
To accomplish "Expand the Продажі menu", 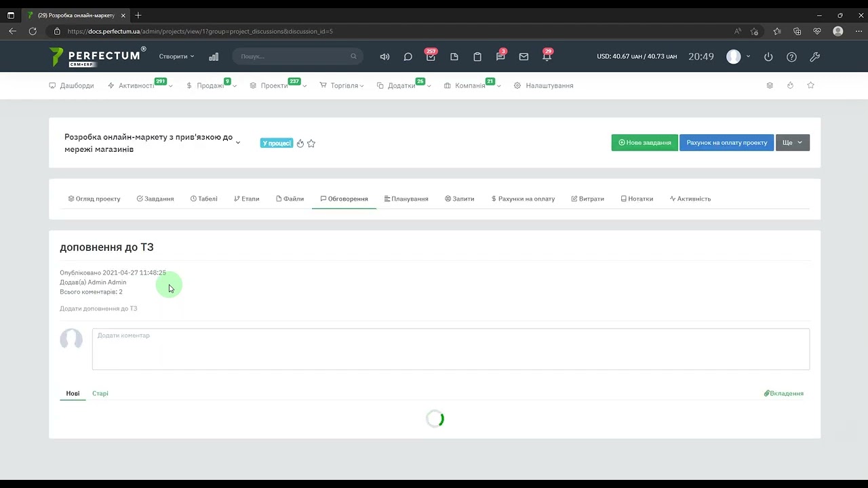I will coord(211,85).
